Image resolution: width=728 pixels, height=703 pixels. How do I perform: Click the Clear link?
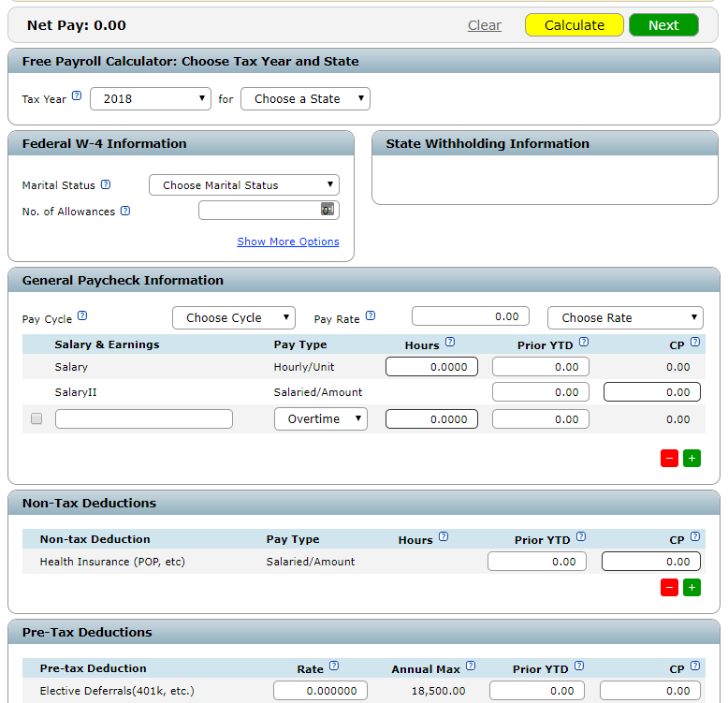coord(485,25)
